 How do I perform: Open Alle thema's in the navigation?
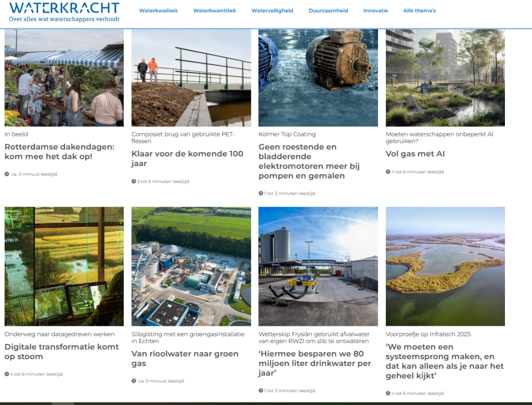[419, 11]
